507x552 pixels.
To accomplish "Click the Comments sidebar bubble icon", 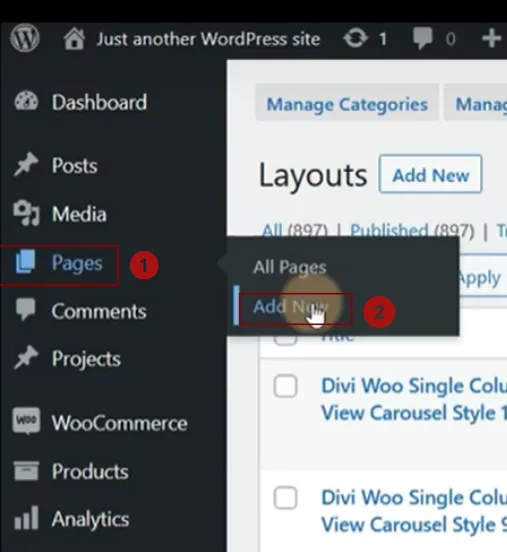I will tap(26, 309).
